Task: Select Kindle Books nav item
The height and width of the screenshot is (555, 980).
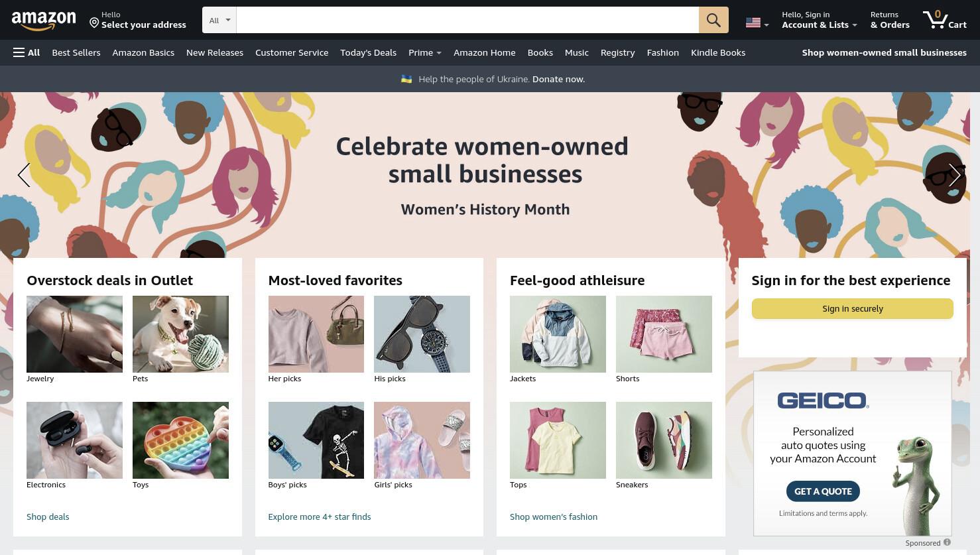Action: point(718,52)
